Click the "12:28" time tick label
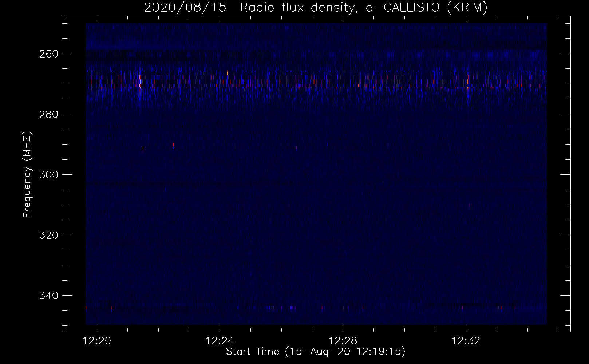Viewport: 589px width, 364px height. (x=343, y=341)
